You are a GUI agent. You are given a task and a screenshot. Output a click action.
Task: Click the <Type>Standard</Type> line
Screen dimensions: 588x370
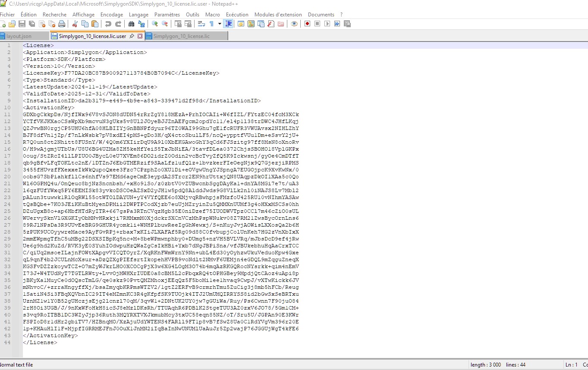(59, 80)
